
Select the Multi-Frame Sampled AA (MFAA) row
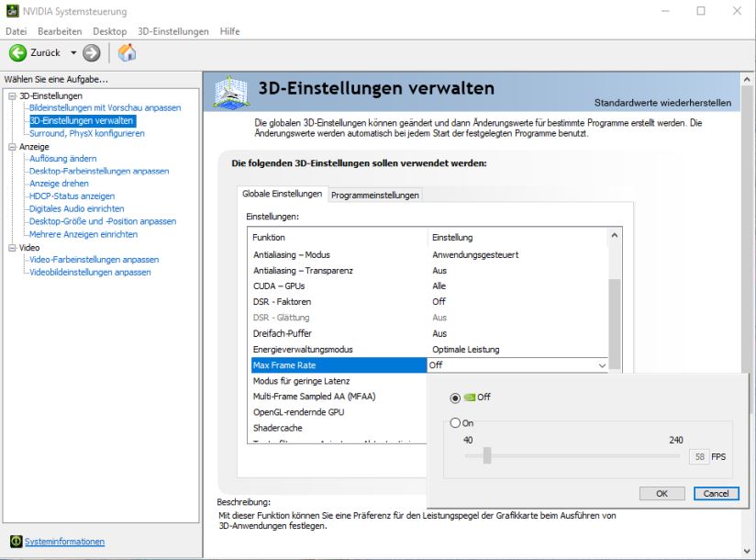tap(339, 397)
